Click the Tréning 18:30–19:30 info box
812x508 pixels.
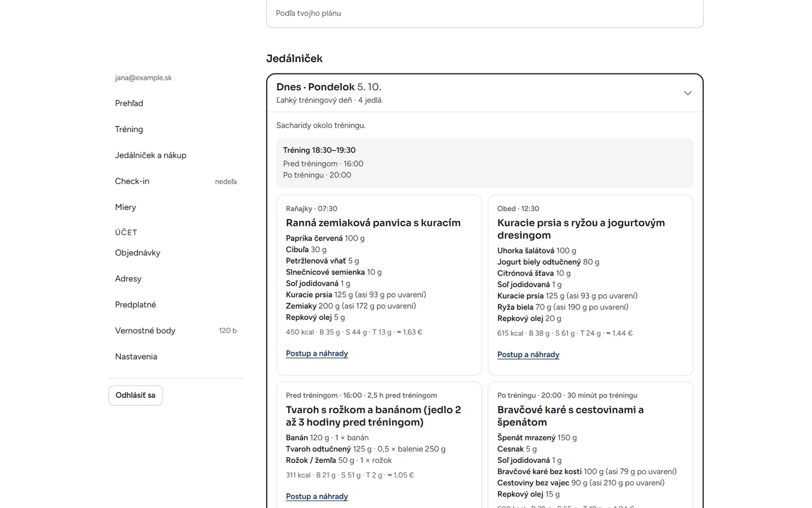485,163
